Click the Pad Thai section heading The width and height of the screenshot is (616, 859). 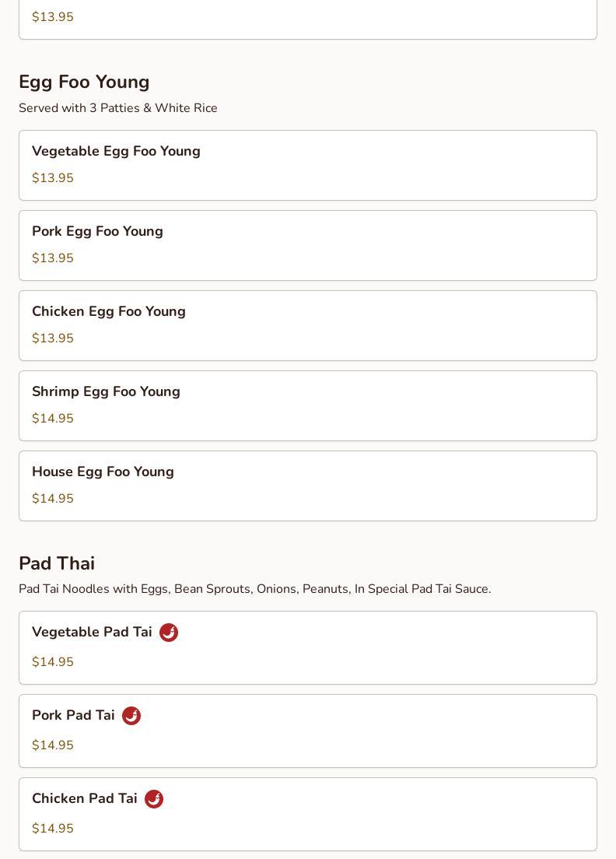pos(57,563)
